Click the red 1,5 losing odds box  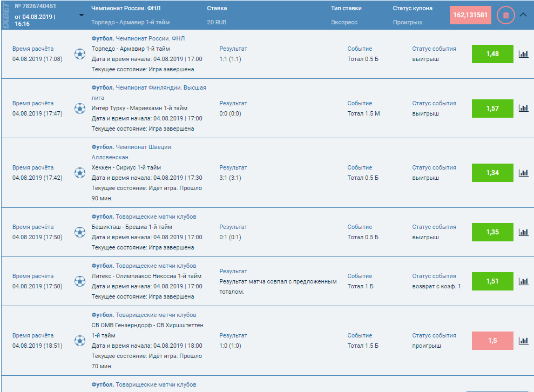click(492, 341)
